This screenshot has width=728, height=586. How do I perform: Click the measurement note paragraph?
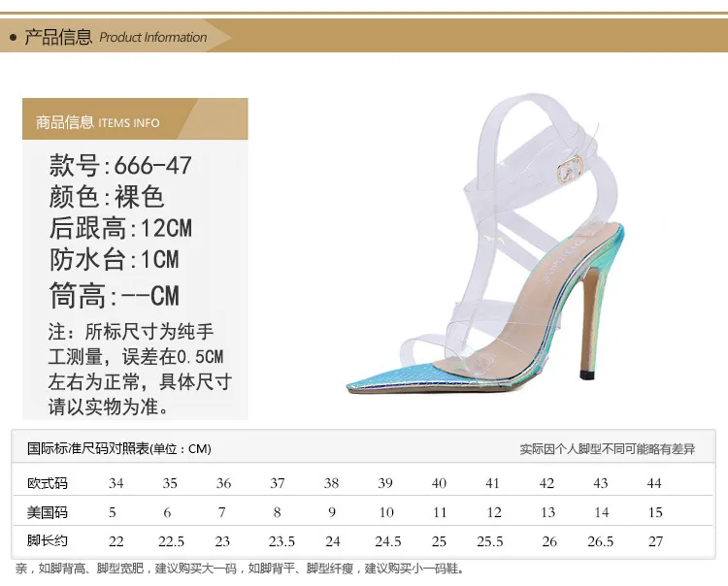[x=140, y=370]
